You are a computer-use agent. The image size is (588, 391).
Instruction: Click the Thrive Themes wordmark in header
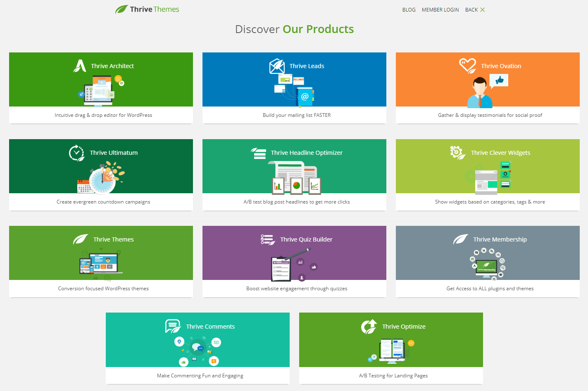[x=155, y=9]
